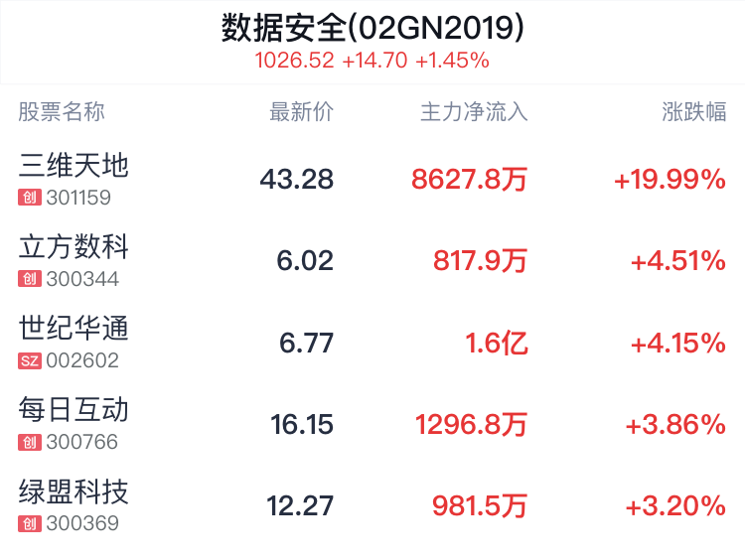Select the 世纪华通 stock name
The height and width of the screenshot is (560, 745).
pyautogui.click(x=74, y=329)
